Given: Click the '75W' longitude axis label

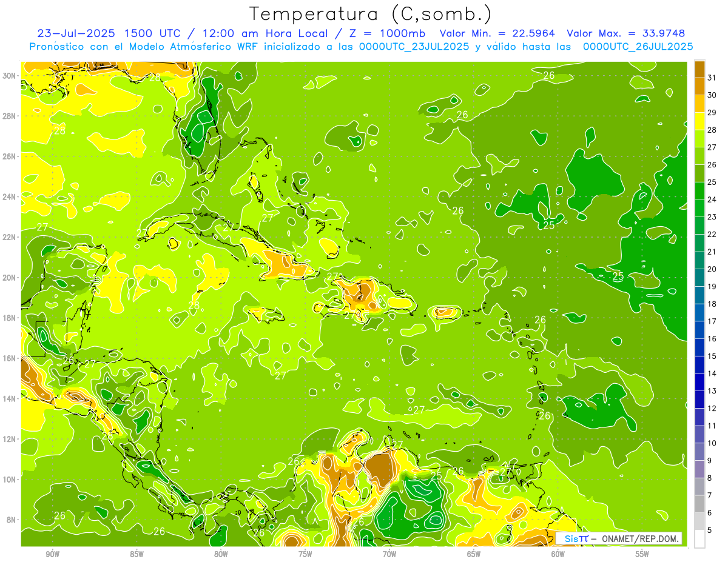Looking at the screenshot, I should coord(305,554).
